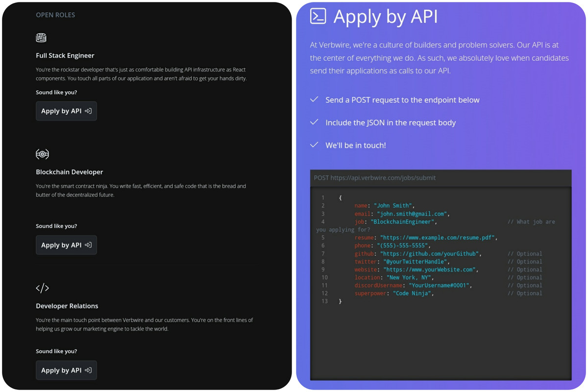The width and height of the screenshot is (588, 392).
Task: Click the code brackets icon above Developer Relations
Action: (x=43, y=288)
